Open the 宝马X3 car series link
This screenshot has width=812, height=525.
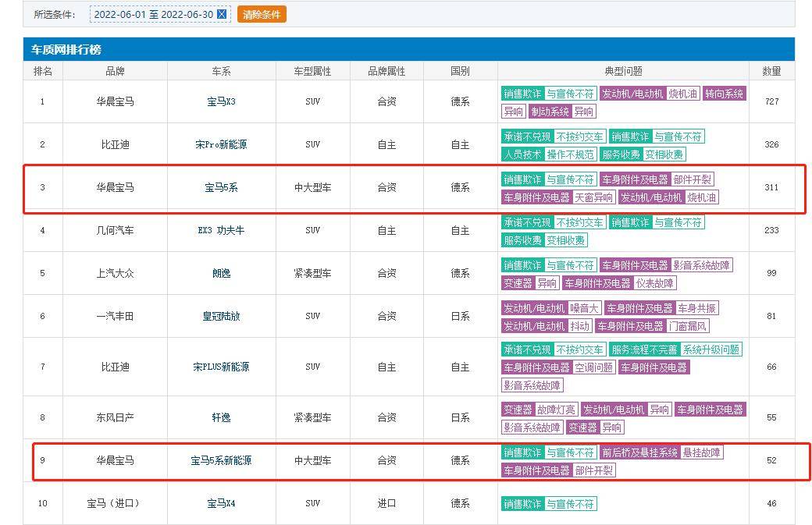221,102
